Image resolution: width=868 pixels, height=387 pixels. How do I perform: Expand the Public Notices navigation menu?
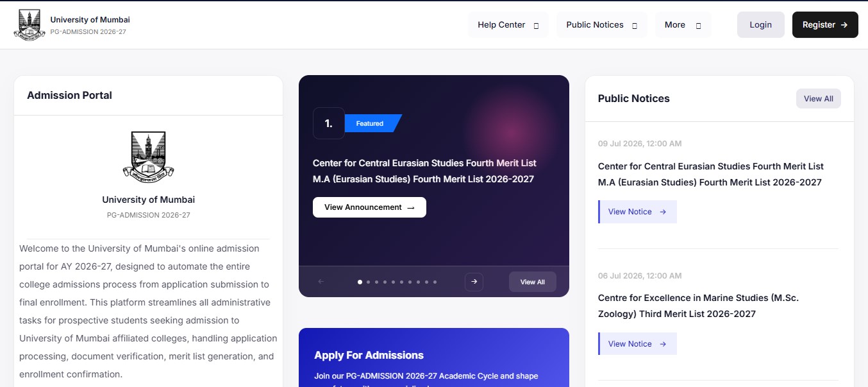click(x=602, y=25)
